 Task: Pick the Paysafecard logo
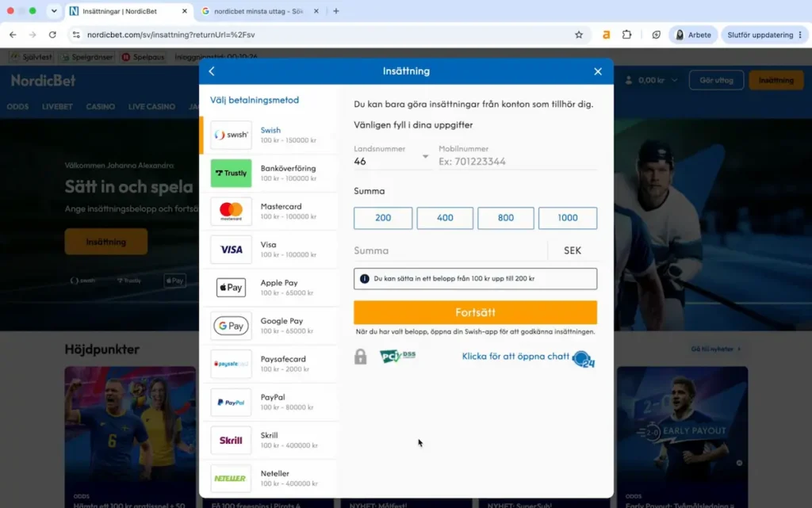[x=231, y=364]
